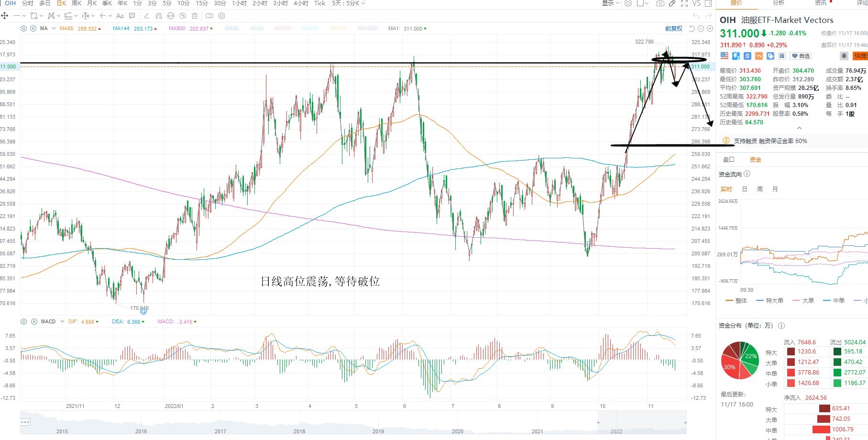
Task: Click the navigator ellipsis handle
Action: (25, 422)
